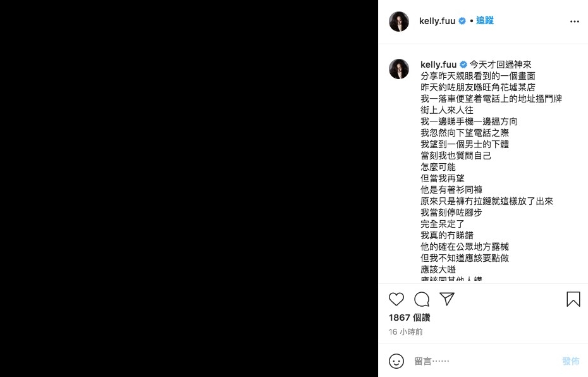Follow kelly.fuu using 追蹤 link
This screenshot has height=377, width=588.
484,21
